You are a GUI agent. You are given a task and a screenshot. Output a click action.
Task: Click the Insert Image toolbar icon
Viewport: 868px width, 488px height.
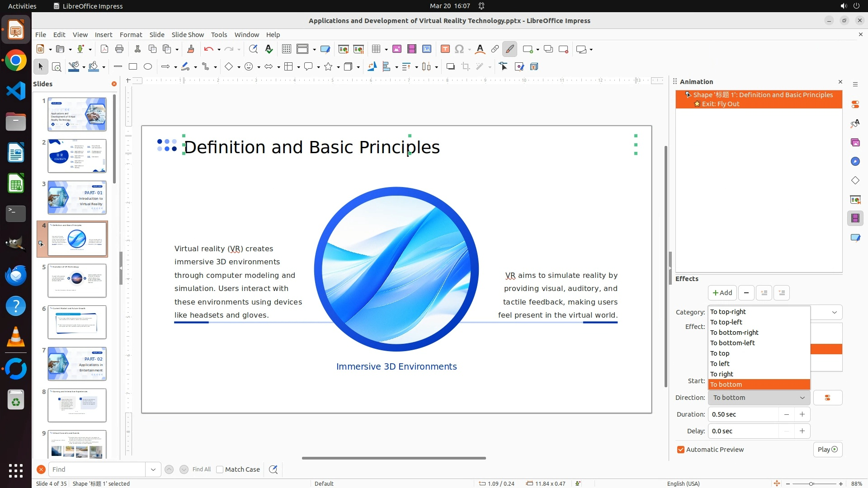(397, 49)
